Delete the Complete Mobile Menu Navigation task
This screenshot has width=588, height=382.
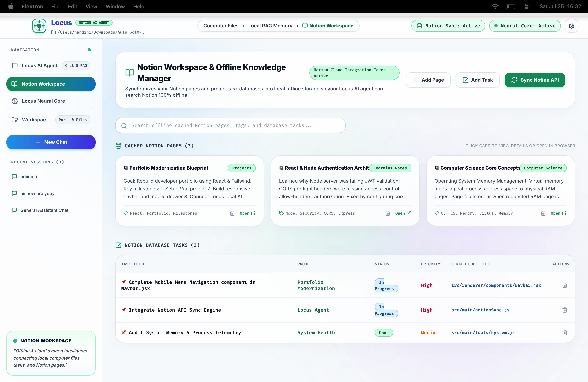point(565,285)
